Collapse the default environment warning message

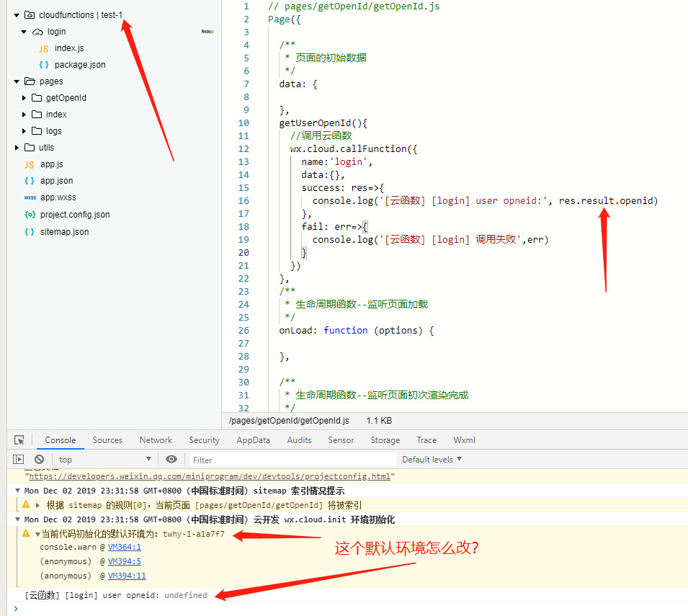click(37, 534)
